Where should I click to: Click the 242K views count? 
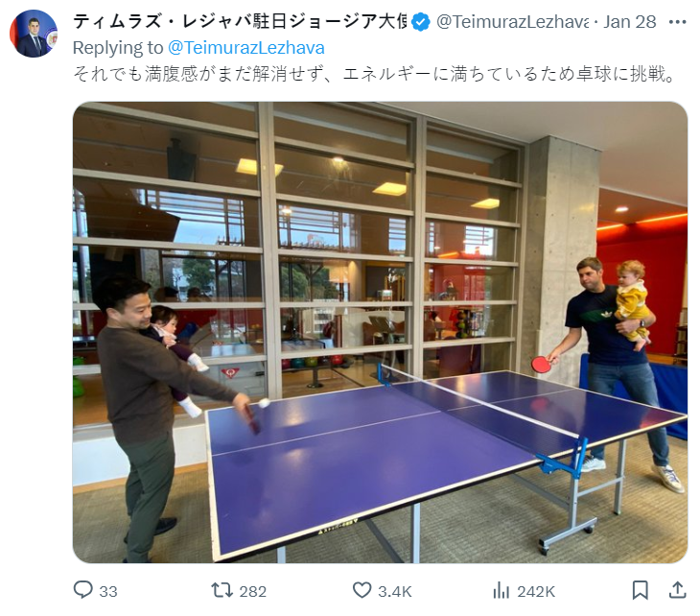click(x=536, y=591)
